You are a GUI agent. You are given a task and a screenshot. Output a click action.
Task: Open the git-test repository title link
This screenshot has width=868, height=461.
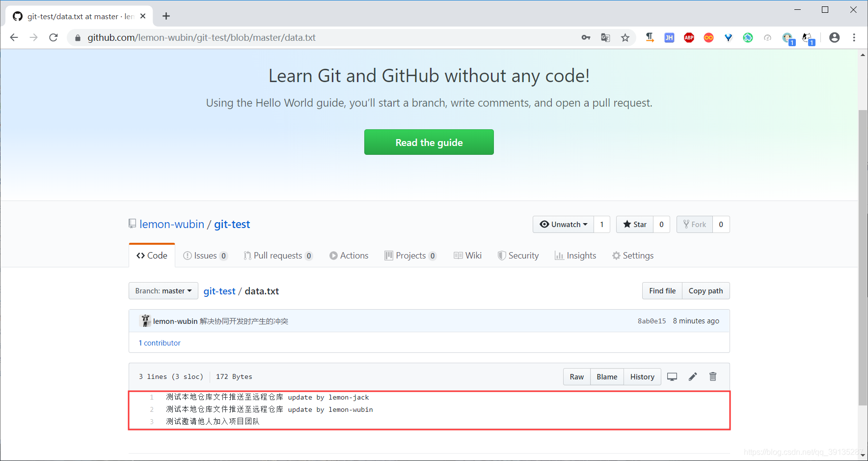(232, 224)
